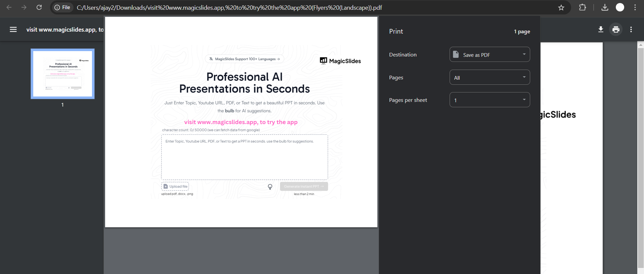This screenshot has width=644, height=274.
Task: Go forward in browser history
Action: [x=24, y=7]
